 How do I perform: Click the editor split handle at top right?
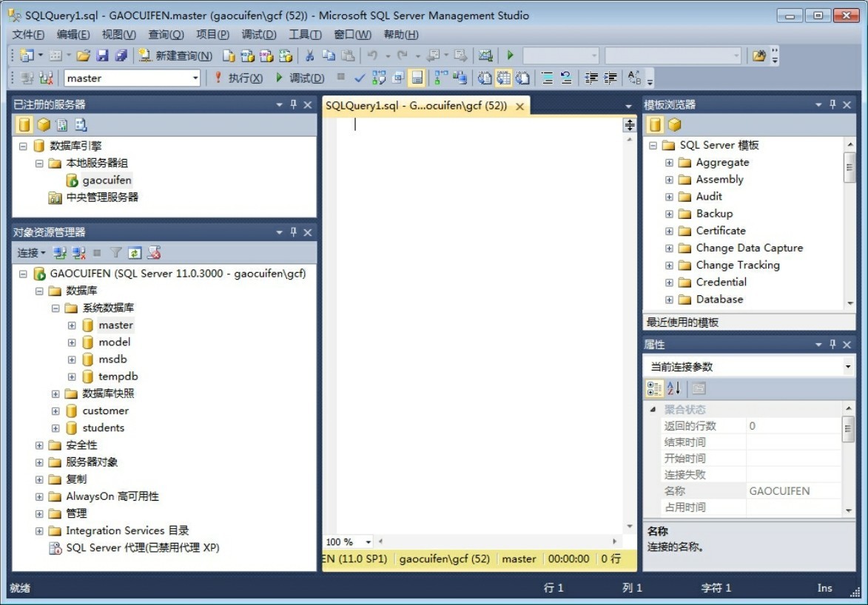630,125
